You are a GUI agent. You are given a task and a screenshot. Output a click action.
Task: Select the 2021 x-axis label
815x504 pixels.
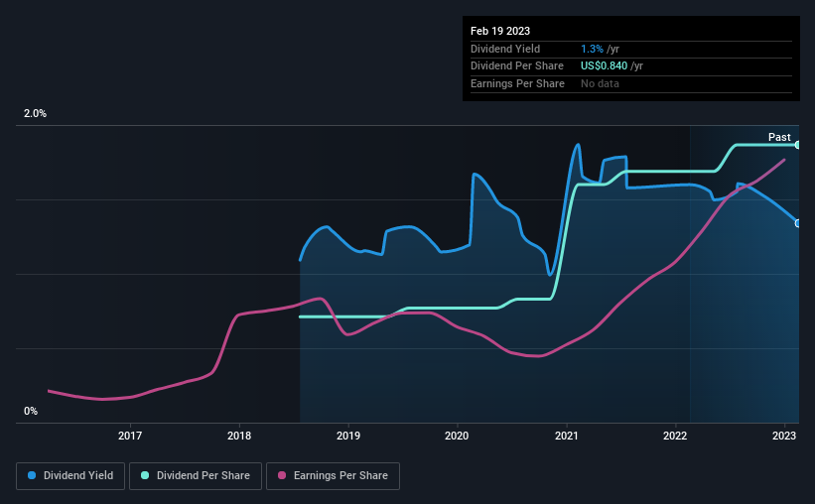click(567, 436)
